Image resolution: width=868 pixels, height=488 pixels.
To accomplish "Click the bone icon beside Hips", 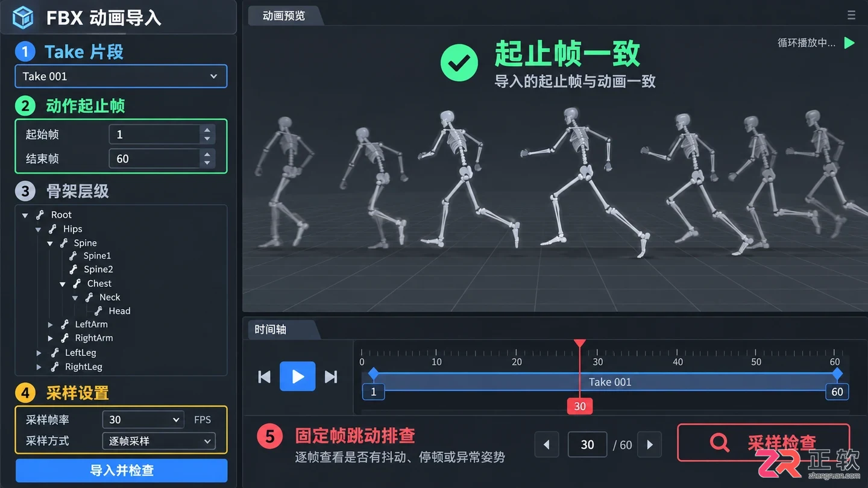I will pyautogui.click(x=52, y=229).
